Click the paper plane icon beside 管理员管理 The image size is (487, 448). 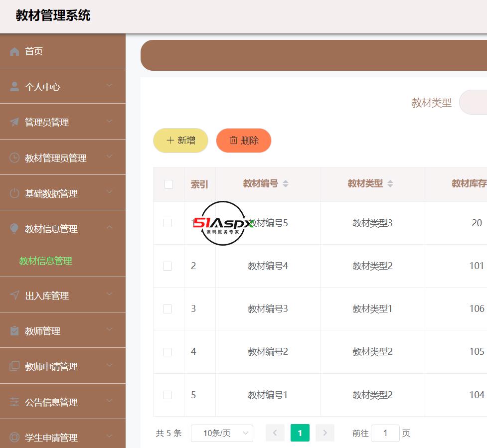coord(14,122)
